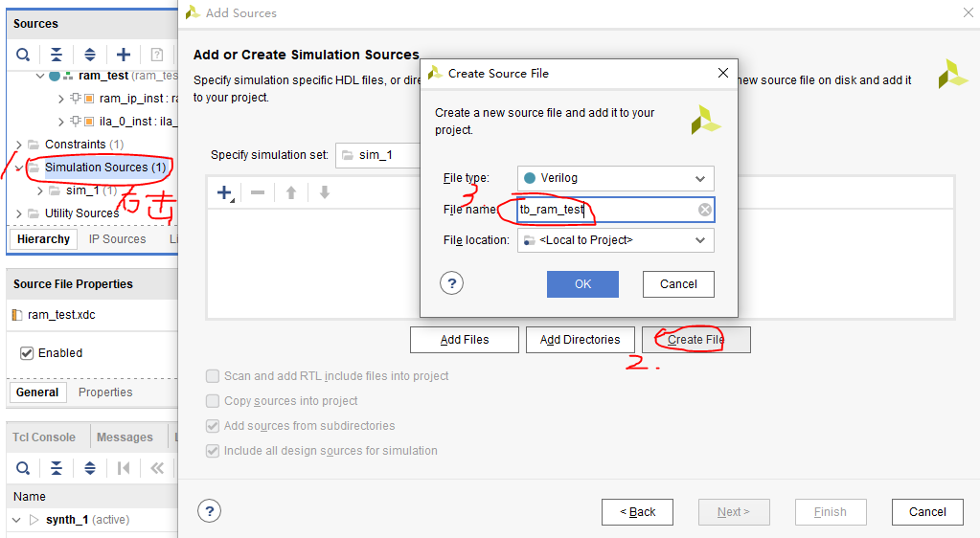Image resolution: width=980 pixels, height=538 pixels.
Task: Click the move up arrow in the file list toolbar
Action: point(291,193)
